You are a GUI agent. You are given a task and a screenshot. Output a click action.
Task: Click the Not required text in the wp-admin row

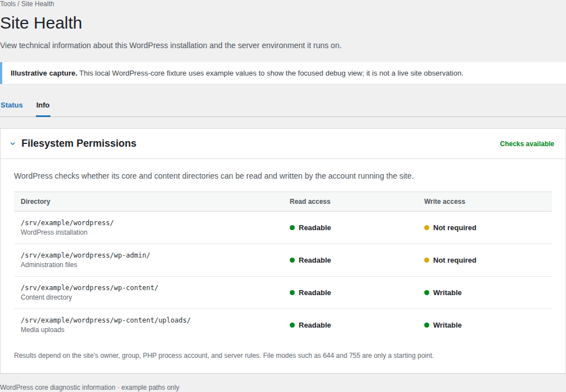[x=454, y=260]
